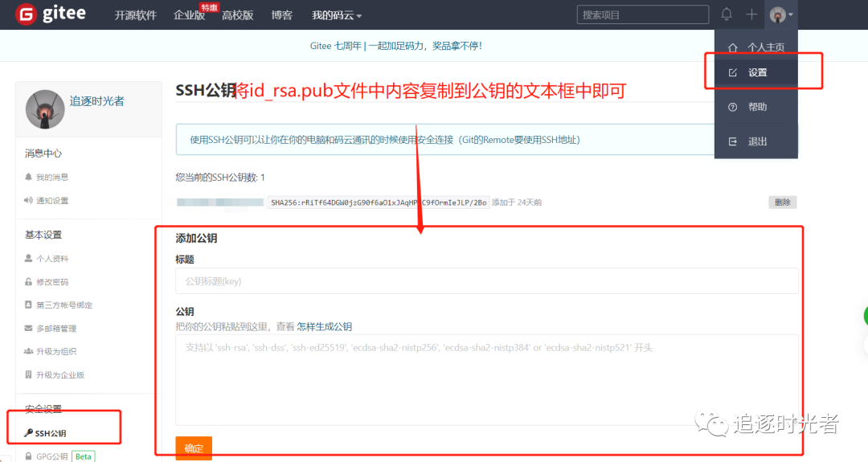Open the 怎样生成公钥 link
The image size is (868, 462).
pos(324,326)
